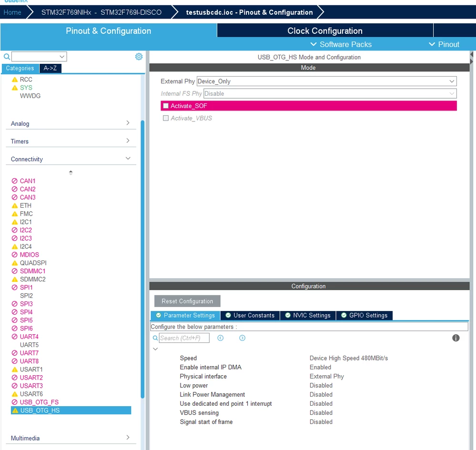Image resolution: width=476 pixels, height=450 pixels.
Task: Click the sort arrows icon under Connectivity
Action: 71,172
